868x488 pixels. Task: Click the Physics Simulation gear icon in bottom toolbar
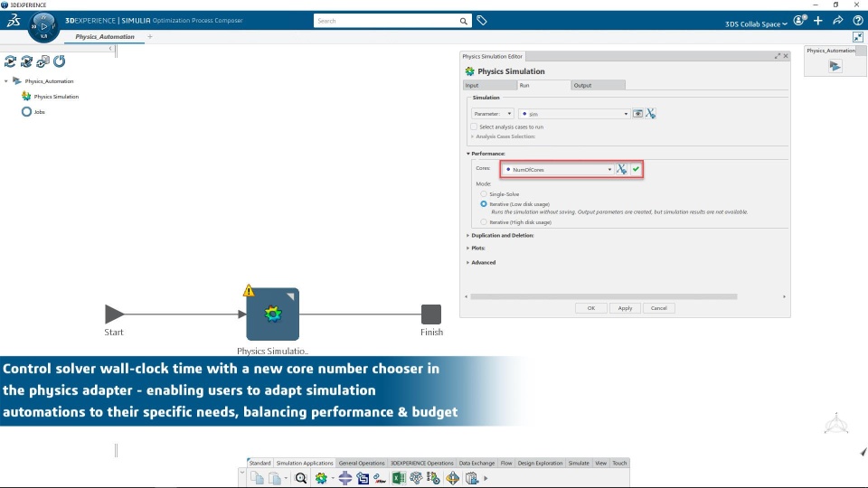click(x=321, y=478)
